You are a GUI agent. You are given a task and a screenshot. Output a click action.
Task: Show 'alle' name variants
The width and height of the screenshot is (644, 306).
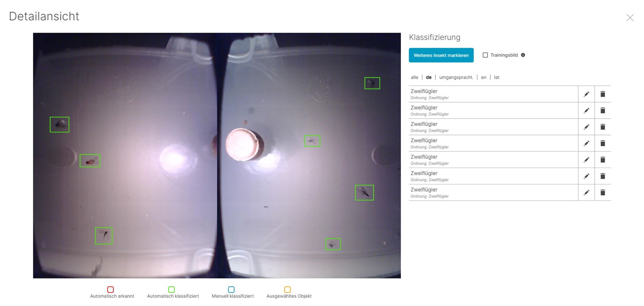point(414,77)
